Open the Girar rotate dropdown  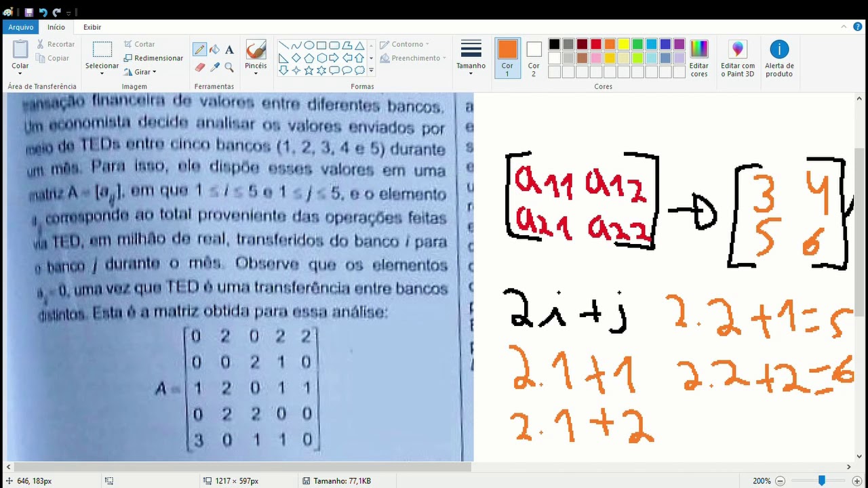point(140,72)
